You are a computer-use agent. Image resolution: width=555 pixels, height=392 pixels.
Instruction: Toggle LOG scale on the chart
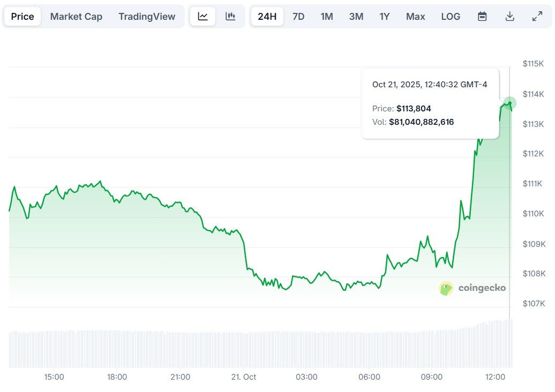click(451, 17)
